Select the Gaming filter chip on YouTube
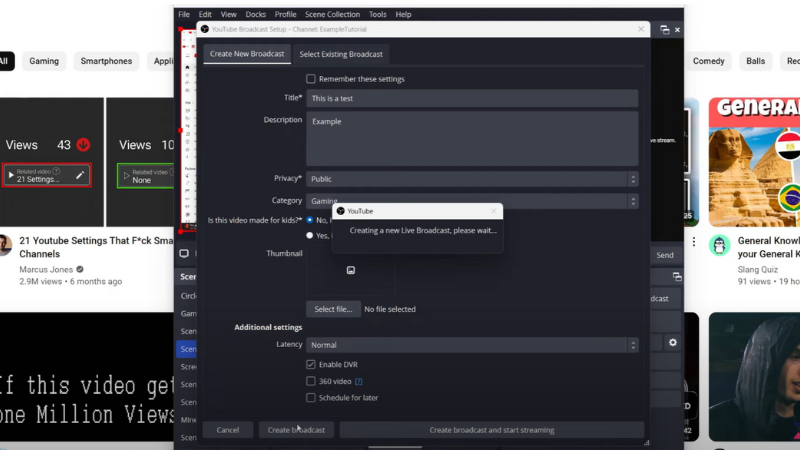Viewport: 800px width, 450px height. click(44, 61)
